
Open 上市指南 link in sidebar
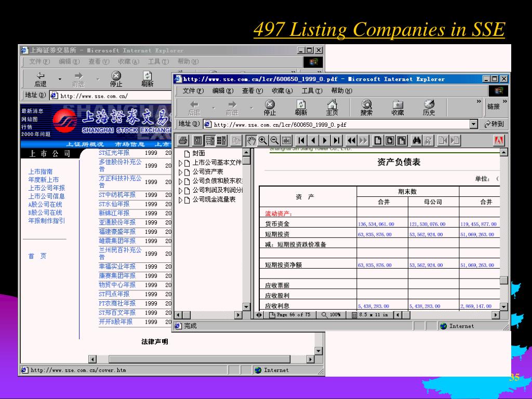(41, 171)
